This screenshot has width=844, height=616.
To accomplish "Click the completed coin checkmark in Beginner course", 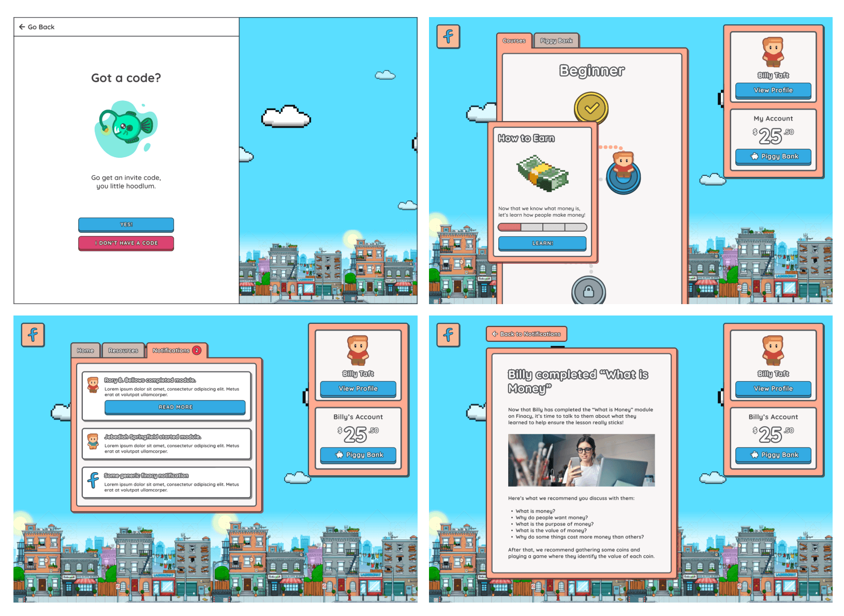I will 591,107.
